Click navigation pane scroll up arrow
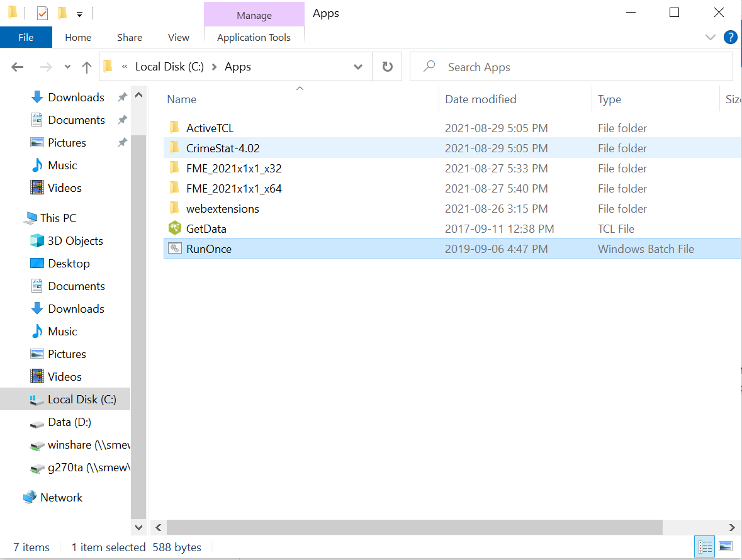Viewport: 742px width, 560px height. [x=138, y=95]
